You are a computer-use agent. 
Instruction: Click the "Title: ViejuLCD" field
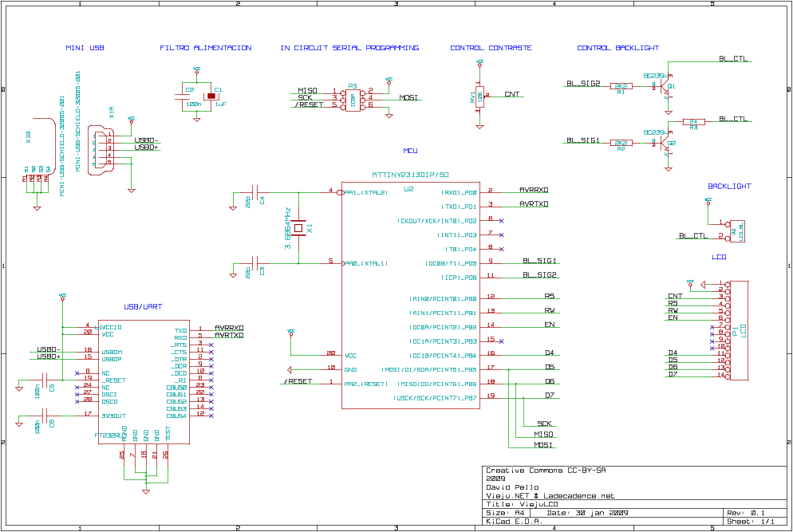point(522,504)
